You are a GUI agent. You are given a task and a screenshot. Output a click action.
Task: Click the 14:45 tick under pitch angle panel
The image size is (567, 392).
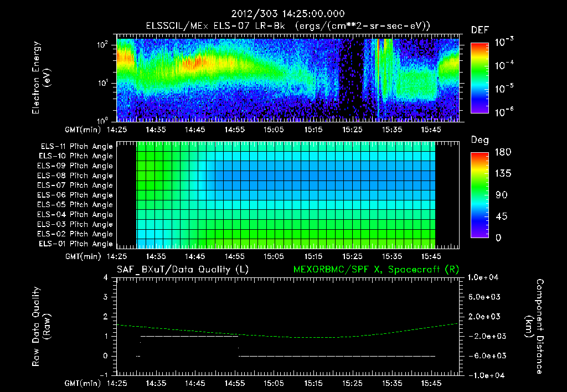click(195, 256)
